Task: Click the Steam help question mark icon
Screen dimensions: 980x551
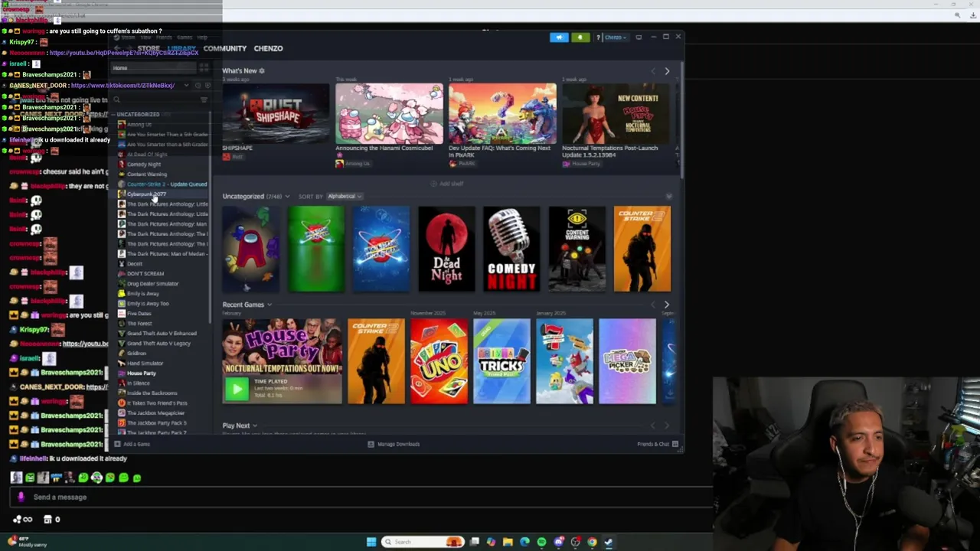Action: point(598,37)
